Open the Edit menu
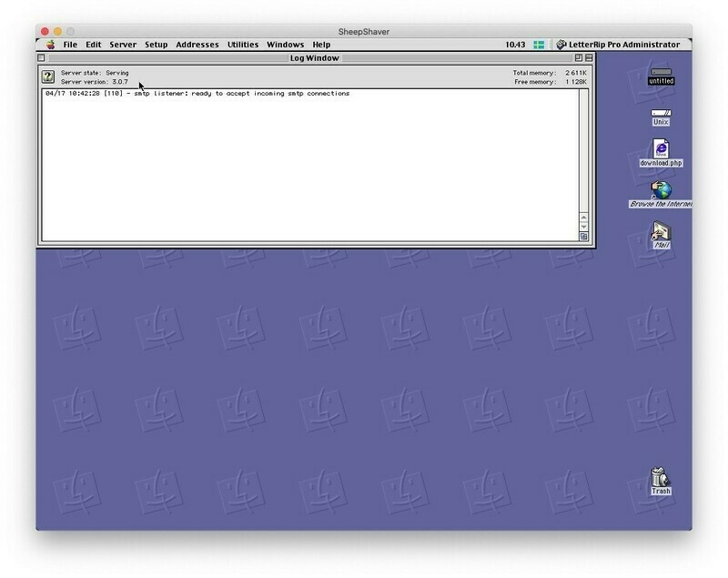The width and height of the screenshot is (728, 578). point(94,45)
